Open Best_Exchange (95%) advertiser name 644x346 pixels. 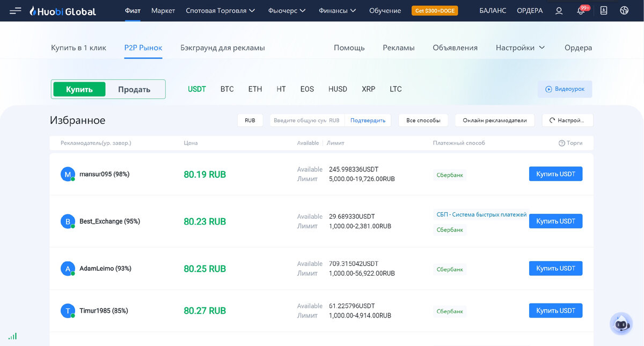[x=109, y=221]
